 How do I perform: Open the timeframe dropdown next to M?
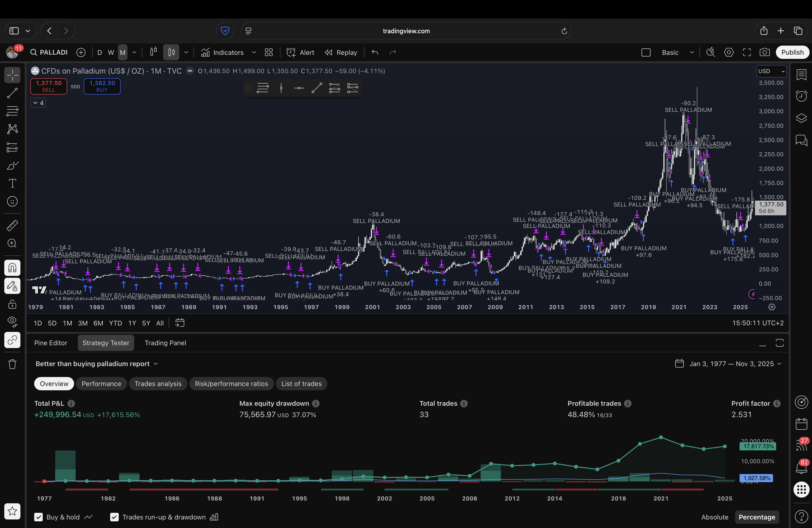(x=134, y=52)
